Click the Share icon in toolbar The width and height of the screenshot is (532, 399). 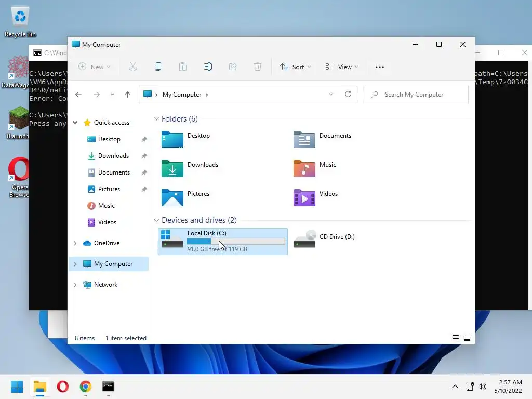(233, 67)
